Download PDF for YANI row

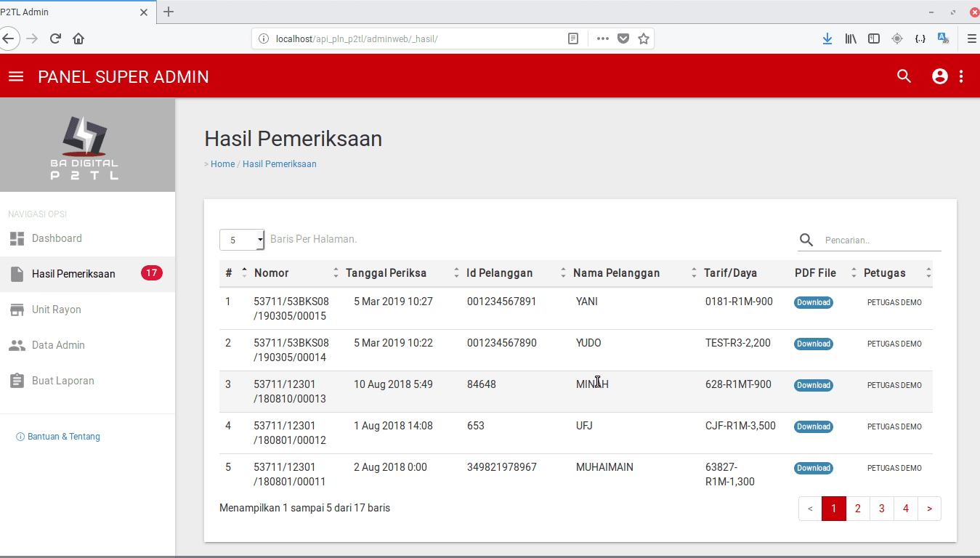[x=814, y=302]
